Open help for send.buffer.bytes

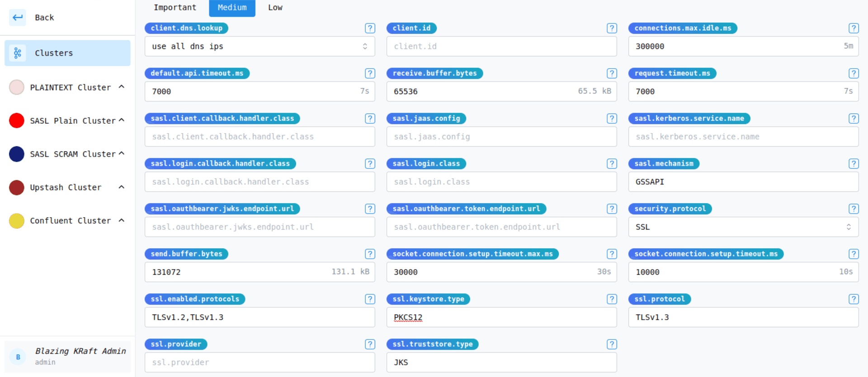pyautogui.click(x=370, y=254)
